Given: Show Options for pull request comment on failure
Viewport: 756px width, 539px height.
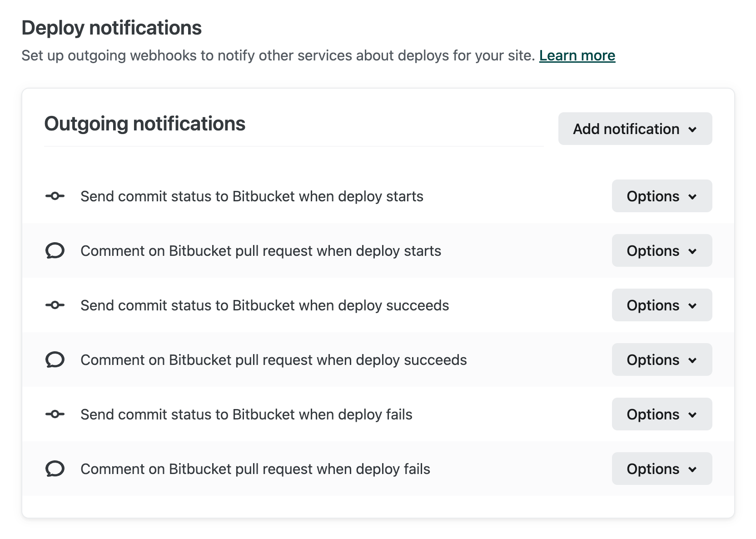Looking at the screenshot, I should [x=661, y=469].
